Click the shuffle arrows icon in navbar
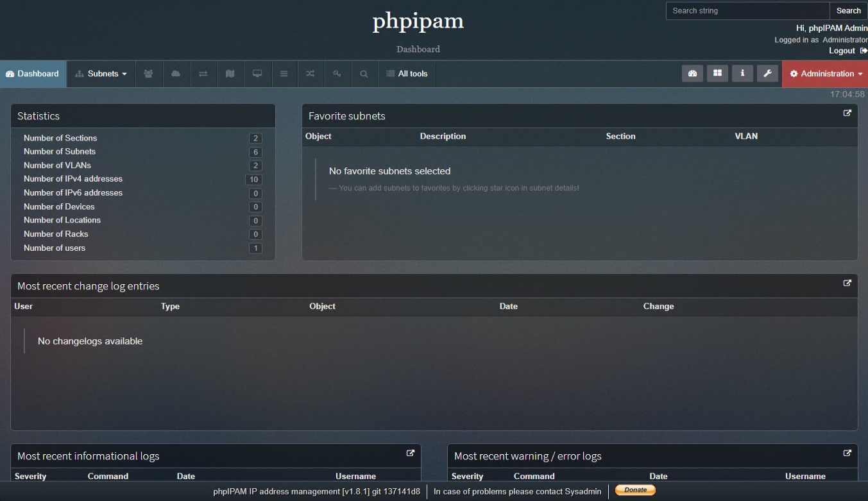The width and height of the screenshot is (868, 501). pyautogui.click(x=311, y=74)
